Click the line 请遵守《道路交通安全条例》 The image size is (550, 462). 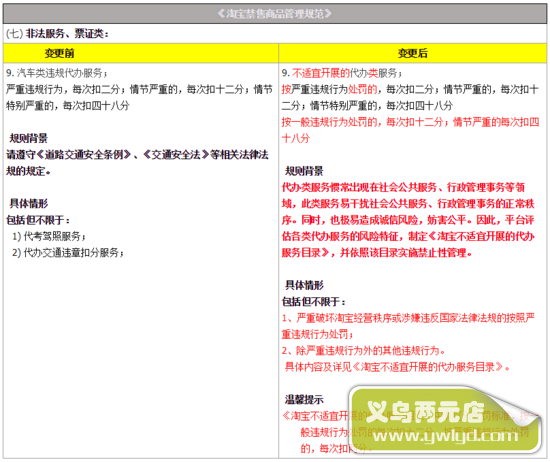tap(138, 163)
